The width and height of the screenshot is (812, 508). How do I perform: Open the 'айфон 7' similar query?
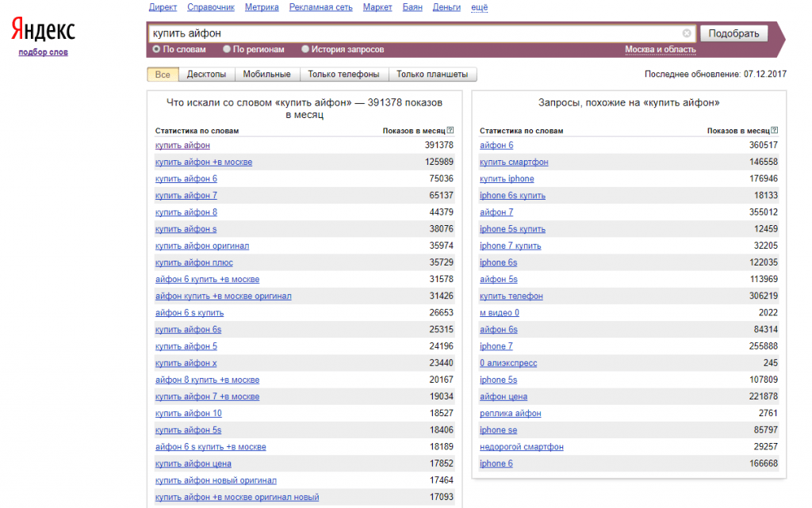click(x=496, y=212)
